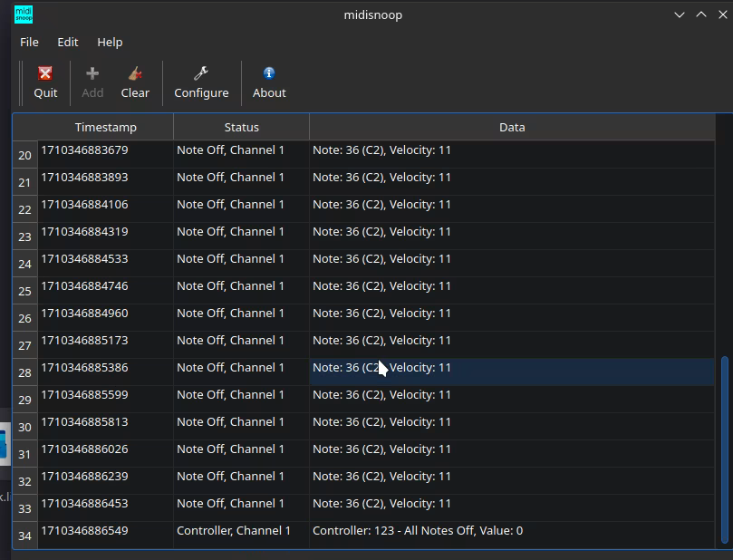Select row header 34

tap(24, 536)
